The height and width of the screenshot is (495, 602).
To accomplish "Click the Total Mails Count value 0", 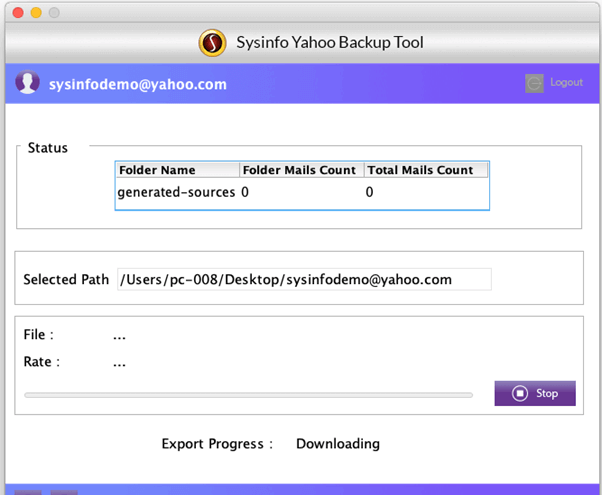I will 369,192.
